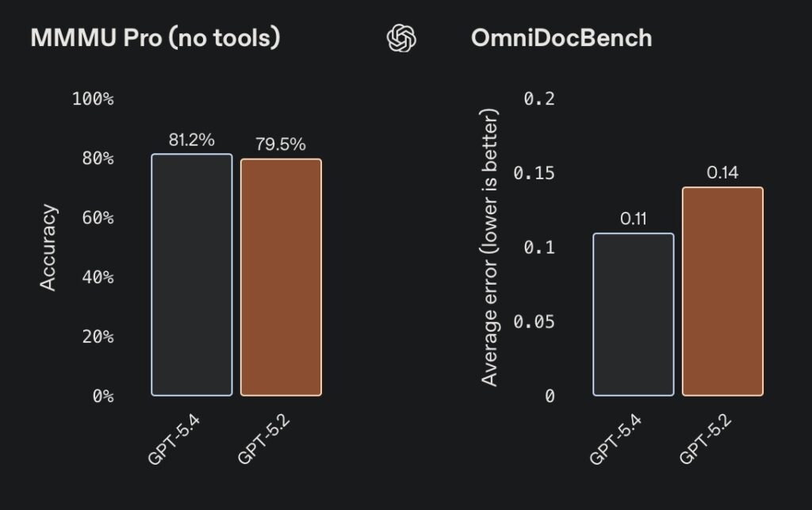The width and height of the screenshot is (812, 510).
Task: Click the OpenAI logo icon
Action: [x=402, y=38]
